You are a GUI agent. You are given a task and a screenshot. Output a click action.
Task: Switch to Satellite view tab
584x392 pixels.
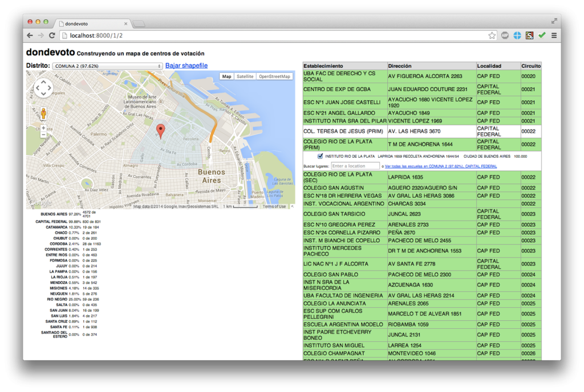click(245, 76)
